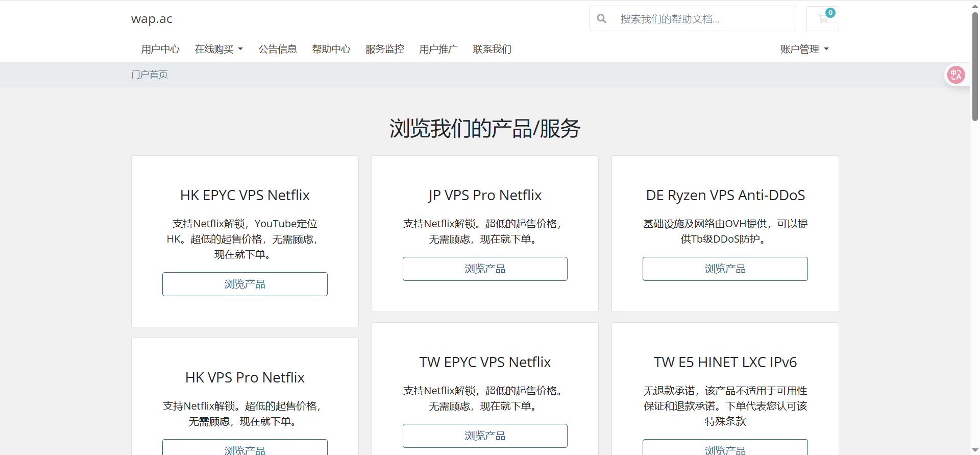
Task: Open the shopping cart icon
Action: coord(822,19)
